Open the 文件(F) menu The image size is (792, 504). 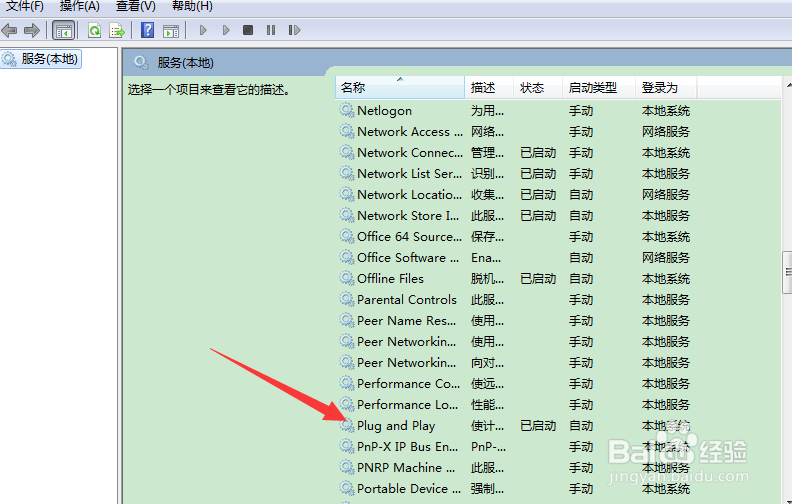24,6
